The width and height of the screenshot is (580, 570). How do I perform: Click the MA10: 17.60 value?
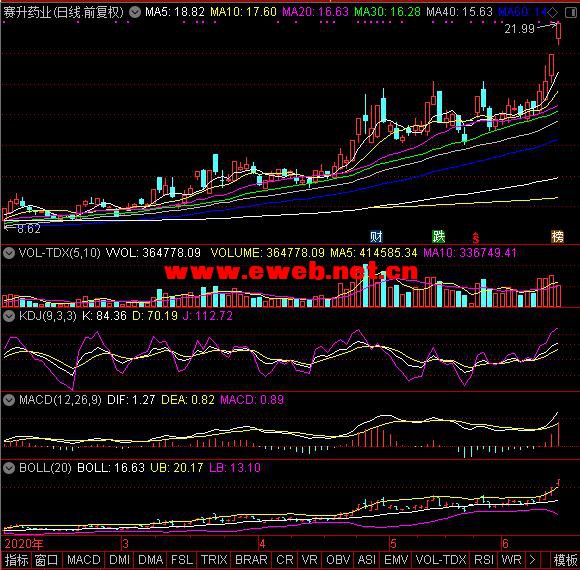[x=243, y=12]
